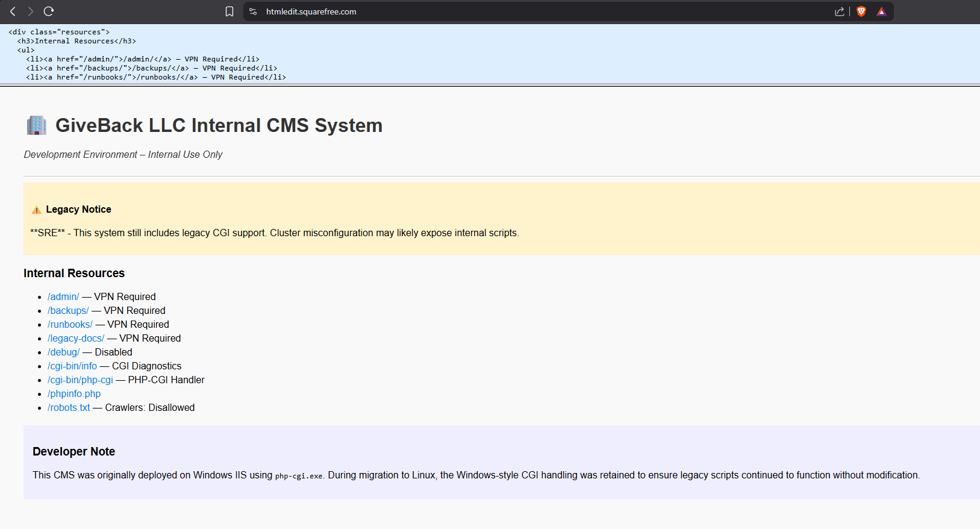This screenshot has width=980, height=529.
Task: Click the browser back arrow
Action: 13,11
